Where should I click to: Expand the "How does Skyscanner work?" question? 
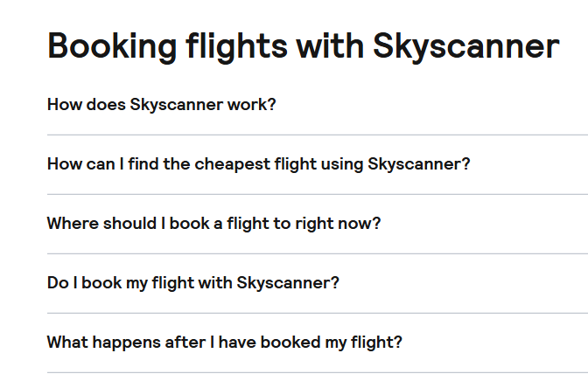(x=161, y=105)
